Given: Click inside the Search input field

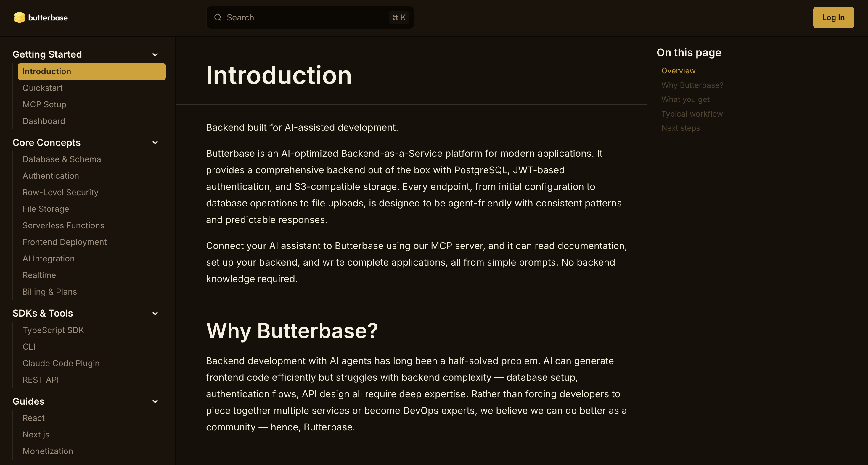Looking at the screenshot, I should (303, 17).
